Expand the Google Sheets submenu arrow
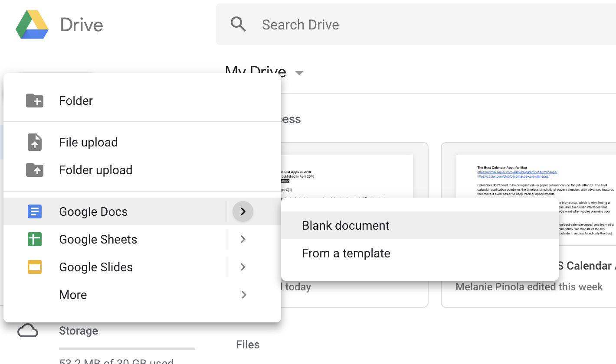The height and width of the screenshot is (364, 616). (x=243, y=239)
